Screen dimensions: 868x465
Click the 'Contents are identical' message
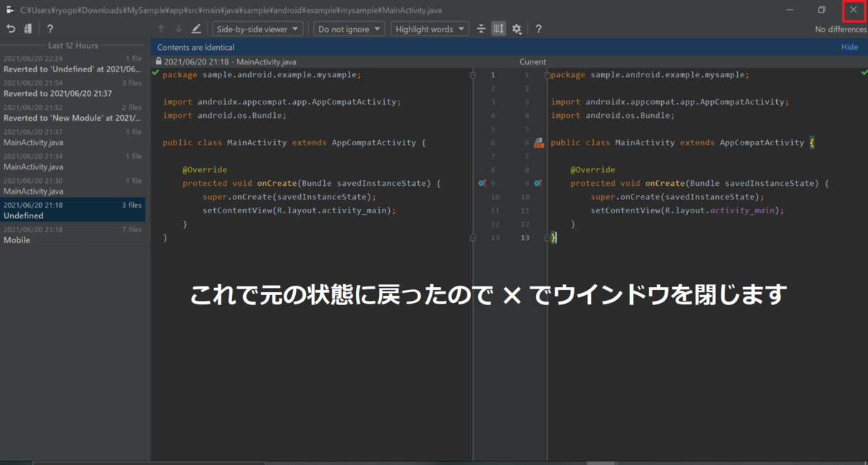point(196,47)
